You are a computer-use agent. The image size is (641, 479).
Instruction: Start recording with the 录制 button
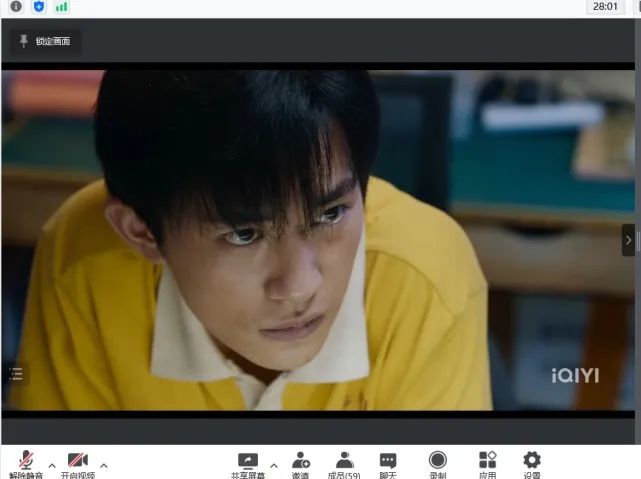pyautogui.click(x=438, y=461)
